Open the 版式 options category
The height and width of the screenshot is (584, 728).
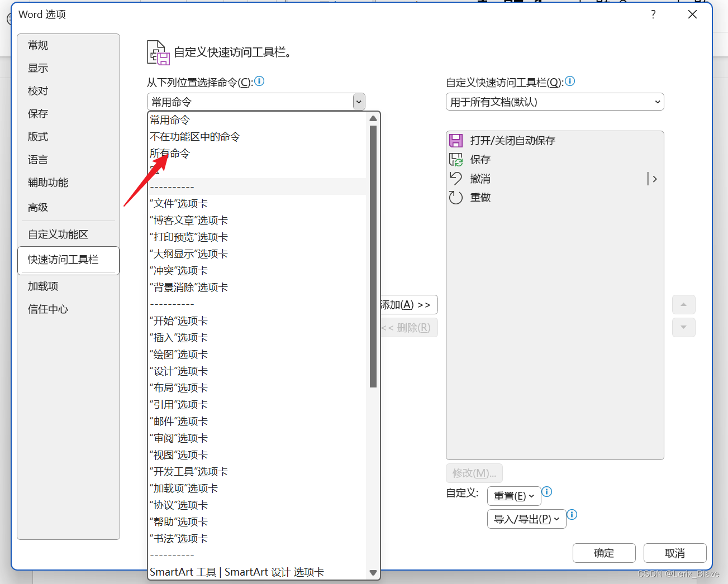pos(68,137)
